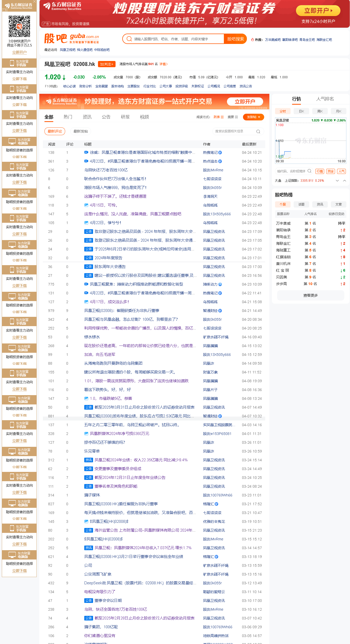Click phone icon in first 手机版 sidebar ad
This screenshot has height=644, width=350.
(12, 63)
